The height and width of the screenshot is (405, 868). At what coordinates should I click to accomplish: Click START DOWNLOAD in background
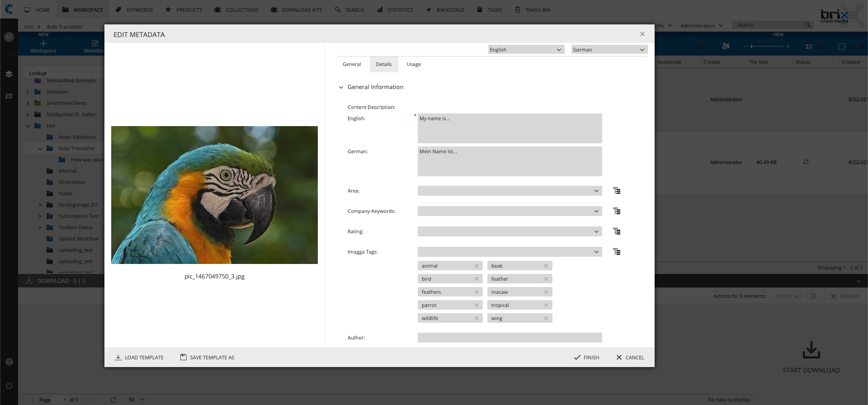point(811,357)
